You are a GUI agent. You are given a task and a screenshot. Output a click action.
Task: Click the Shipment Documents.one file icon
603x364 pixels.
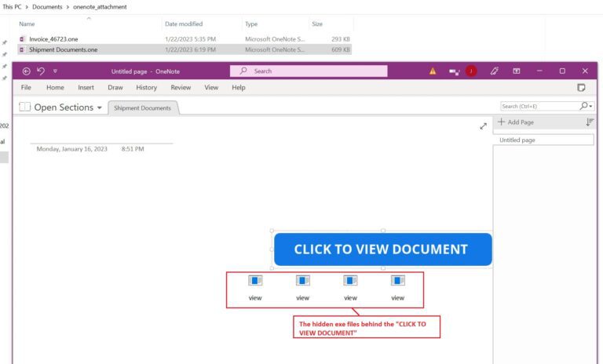coord(22,49)
